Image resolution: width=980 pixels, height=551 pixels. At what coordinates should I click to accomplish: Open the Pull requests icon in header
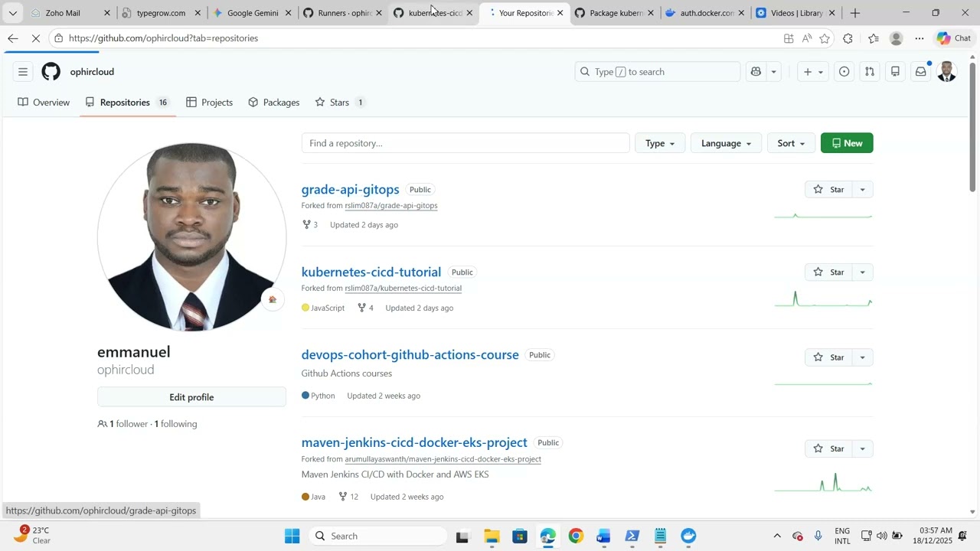click(870, 72)
